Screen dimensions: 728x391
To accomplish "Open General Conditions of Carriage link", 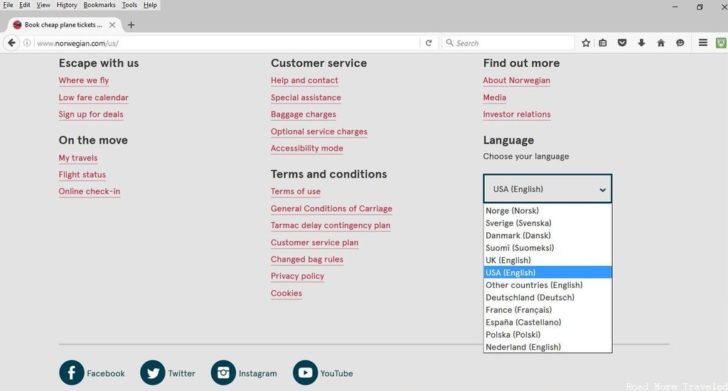I will coord(332,209).
